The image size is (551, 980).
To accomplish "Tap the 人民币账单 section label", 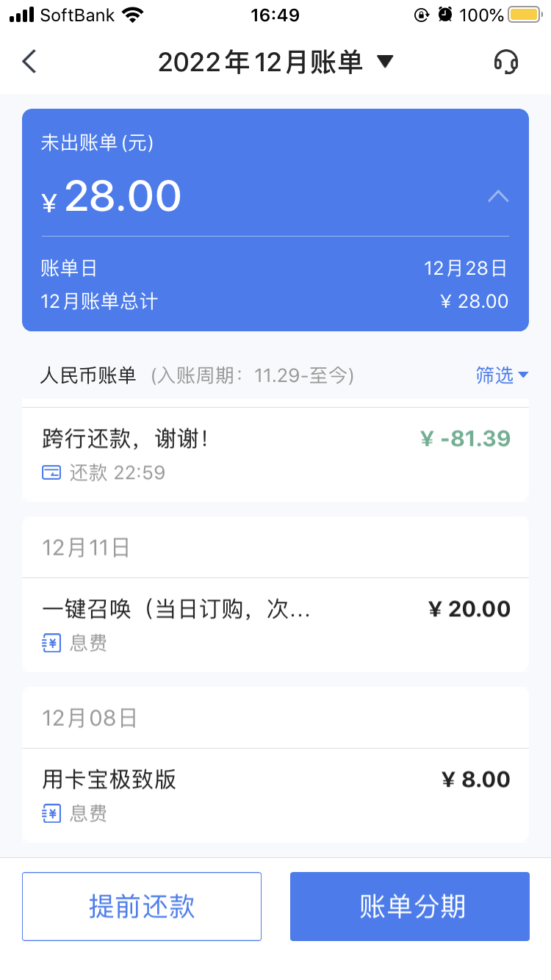I will [88, 375].
